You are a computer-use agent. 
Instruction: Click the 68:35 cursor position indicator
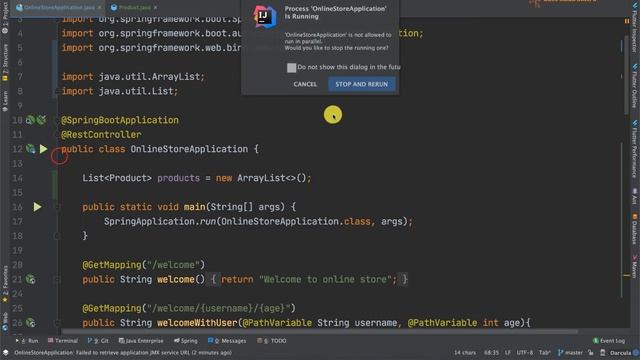click(491, 353)
